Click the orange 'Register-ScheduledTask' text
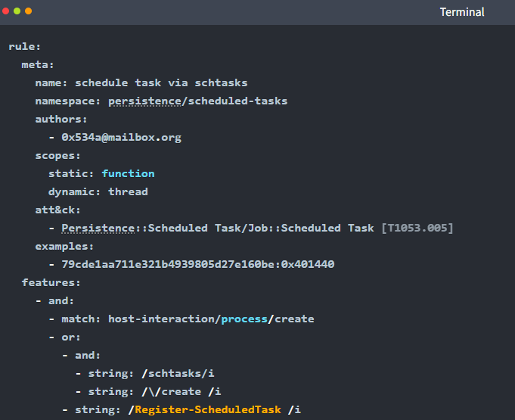The height and width of the screenshot is (420, 515). [208, 410]
